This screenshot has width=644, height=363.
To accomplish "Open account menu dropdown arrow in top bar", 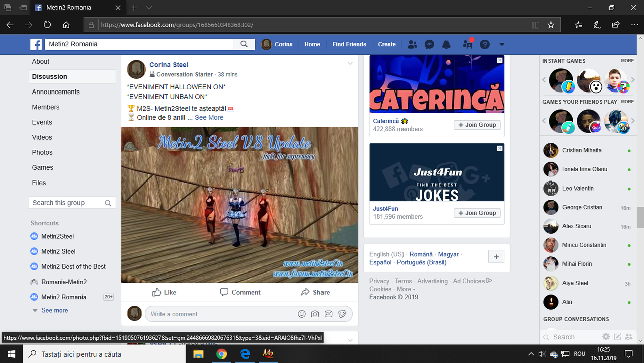I will 502,44.
